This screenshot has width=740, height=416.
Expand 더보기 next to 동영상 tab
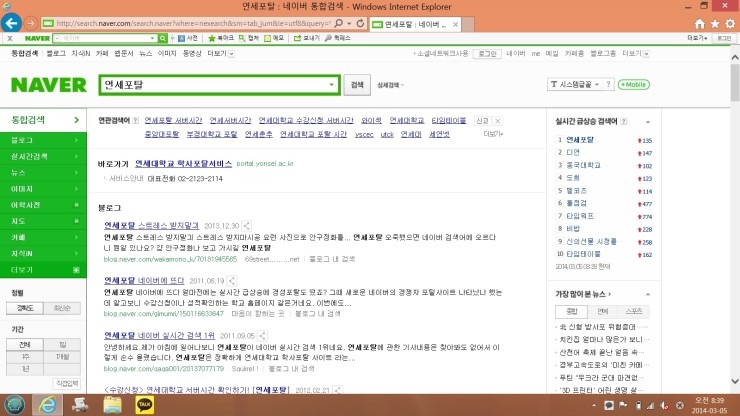tap(220, 54)
